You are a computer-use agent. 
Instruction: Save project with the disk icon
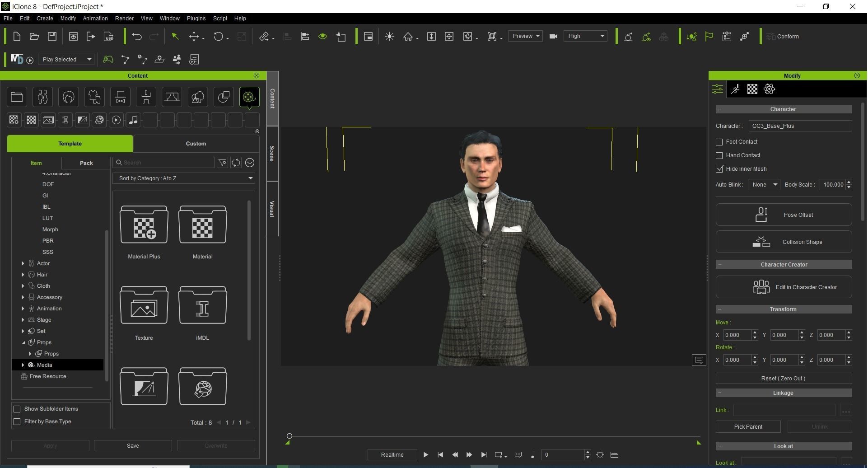point(52,37)
